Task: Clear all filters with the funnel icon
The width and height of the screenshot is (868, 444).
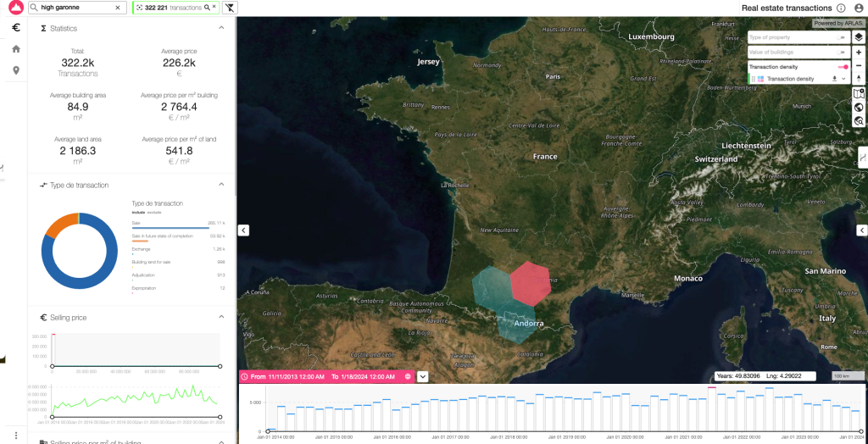Action: point(230,8)
